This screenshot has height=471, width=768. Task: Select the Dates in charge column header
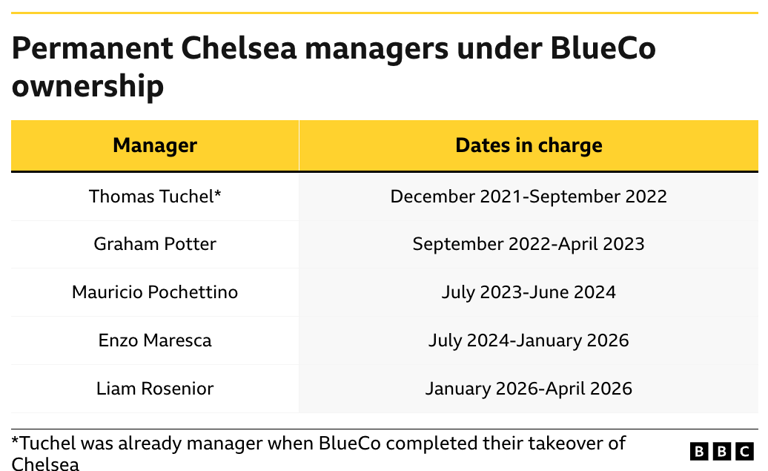pos(528,145)
